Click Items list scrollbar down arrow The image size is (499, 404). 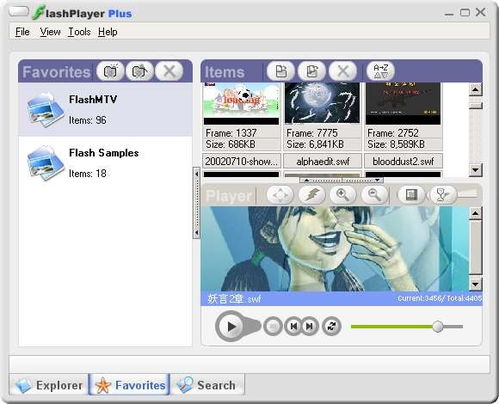pyautogui.click(x=475, y=170)
